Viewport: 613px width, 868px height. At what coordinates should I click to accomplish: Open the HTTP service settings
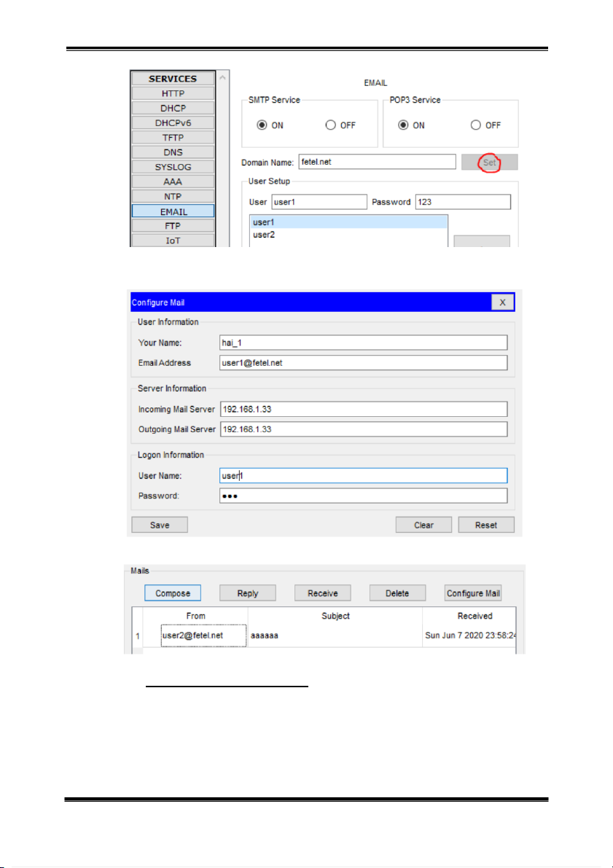pyautogui.click(x=173, y=93)
